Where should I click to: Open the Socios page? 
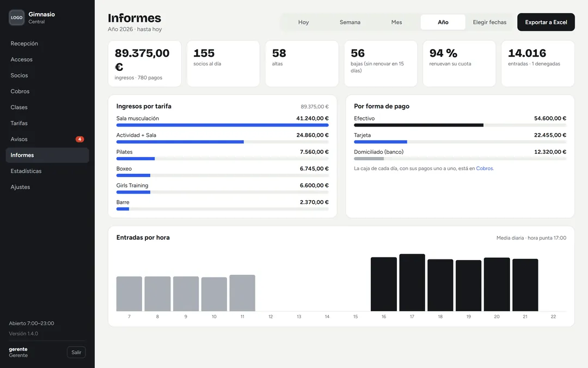(47, 75)
